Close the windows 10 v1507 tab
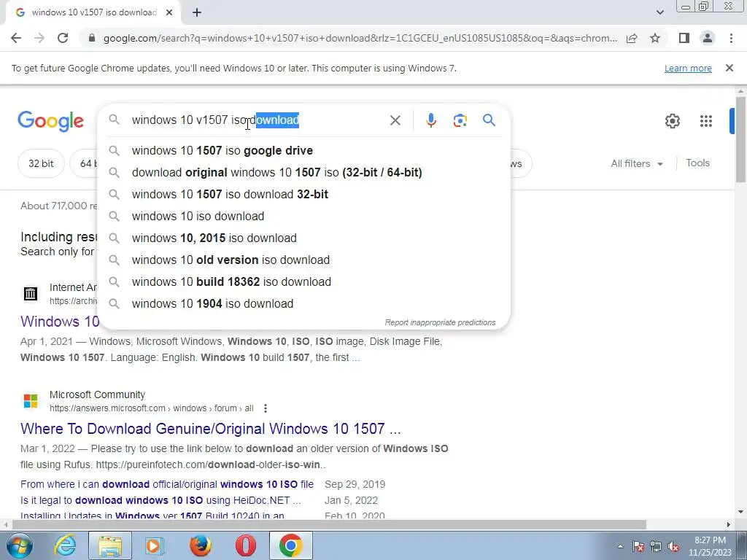This screenshot has width=747, height=560. 169,12
